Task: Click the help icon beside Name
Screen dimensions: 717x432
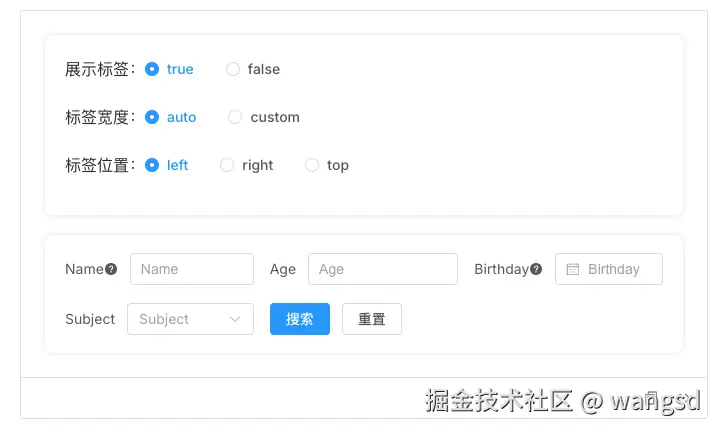Action: coord(111,269)
